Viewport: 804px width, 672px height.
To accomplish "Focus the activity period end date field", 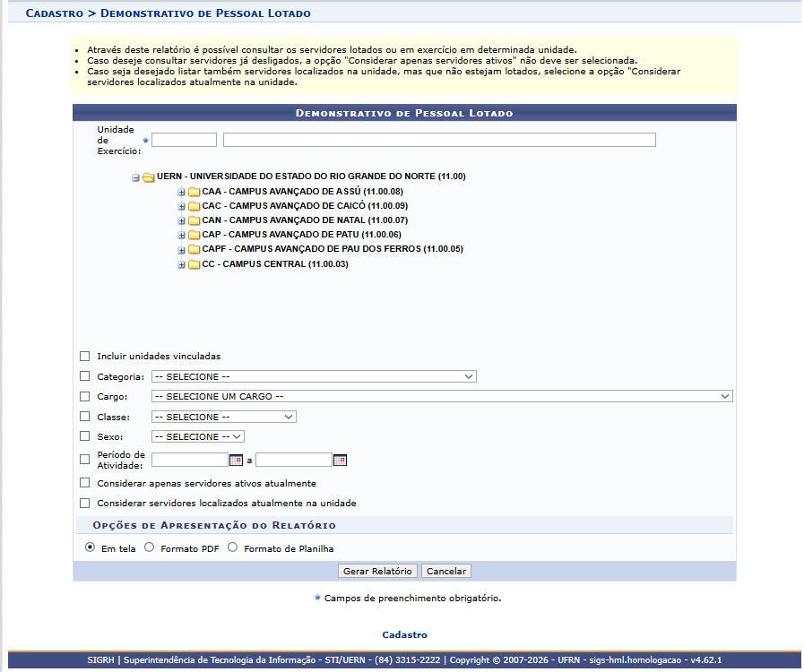I will coord(294,460).
